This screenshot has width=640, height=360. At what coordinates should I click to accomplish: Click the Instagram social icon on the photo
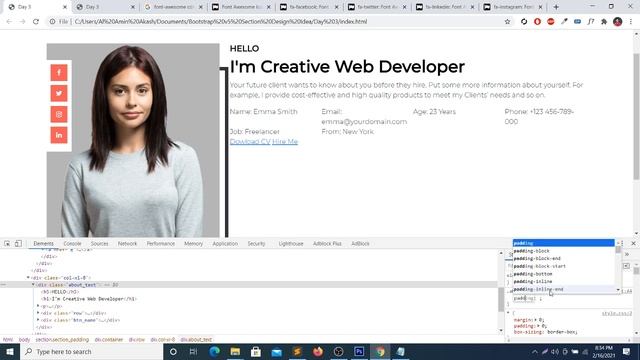tap(59, 114)
